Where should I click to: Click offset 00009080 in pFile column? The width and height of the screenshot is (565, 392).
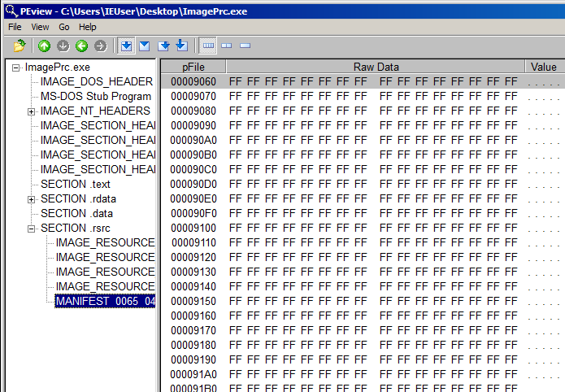tap(193, 111)
